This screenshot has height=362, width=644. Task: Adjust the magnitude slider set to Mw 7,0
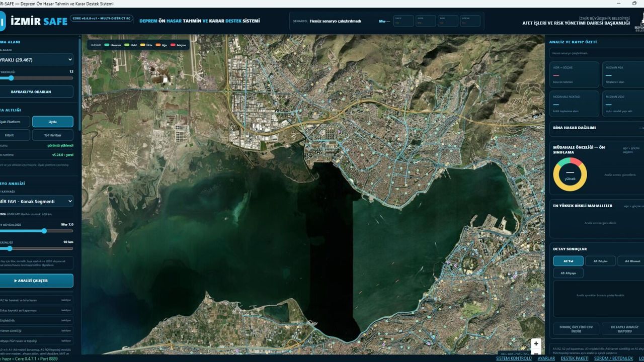(x=36, y=231)
